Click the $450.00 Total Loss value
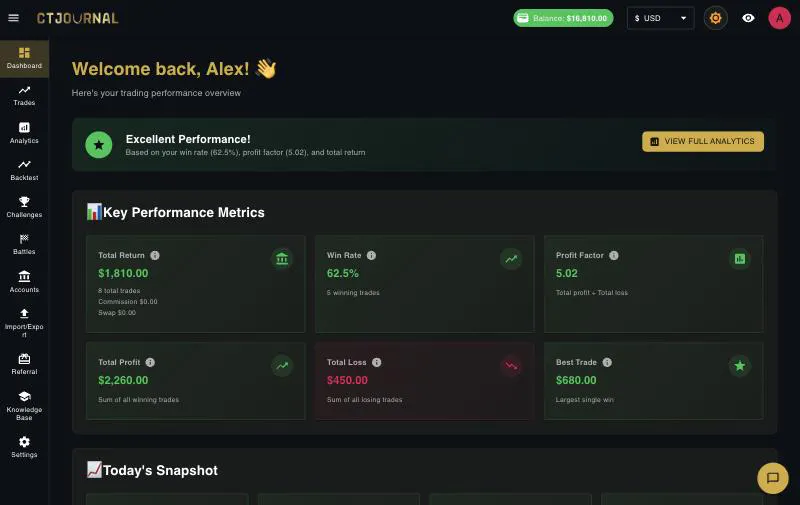The image size is (800, 505). [347, 381]
